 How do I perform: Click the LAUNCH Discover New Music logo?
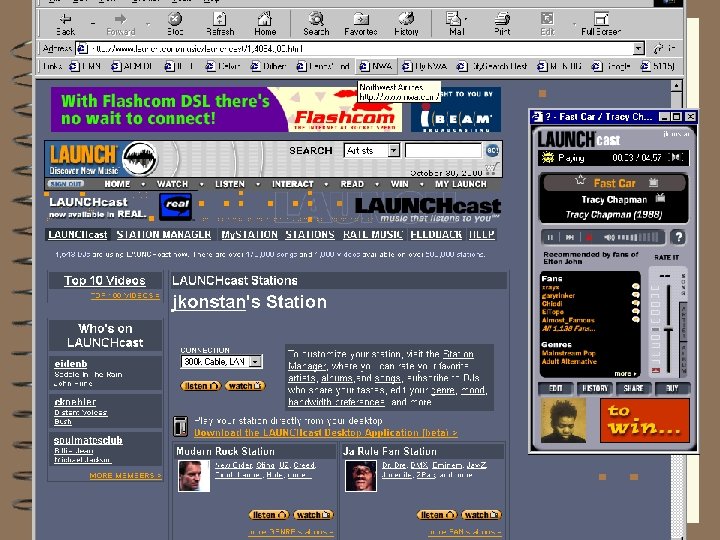(103, 159)
